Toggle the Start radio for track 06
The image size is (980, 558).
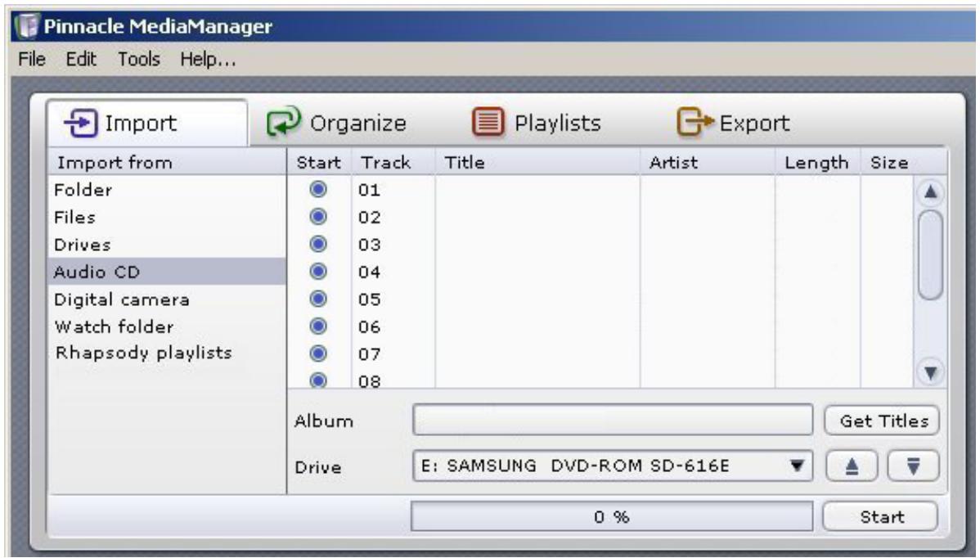tap(318, 326)
